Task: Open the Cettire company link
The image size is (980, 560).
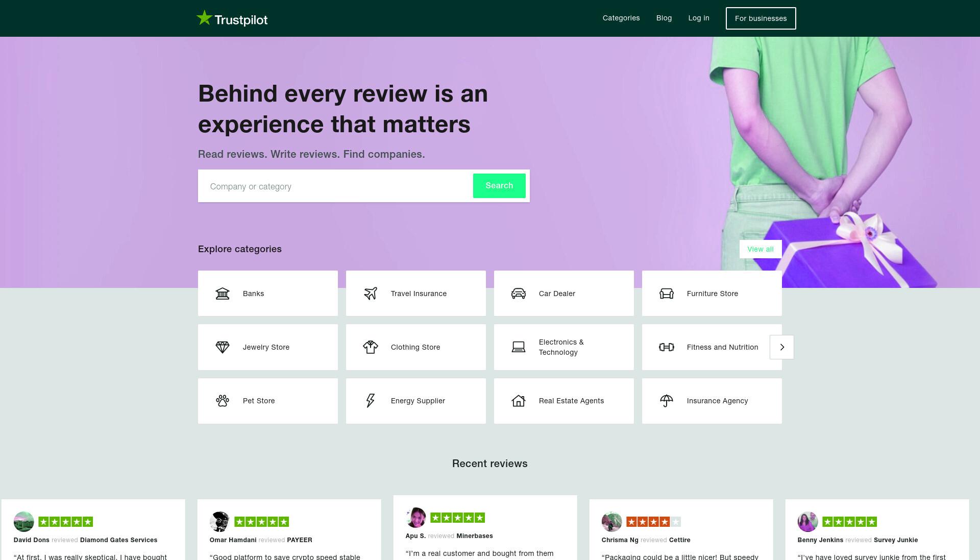Action: (x=679, y=540)
